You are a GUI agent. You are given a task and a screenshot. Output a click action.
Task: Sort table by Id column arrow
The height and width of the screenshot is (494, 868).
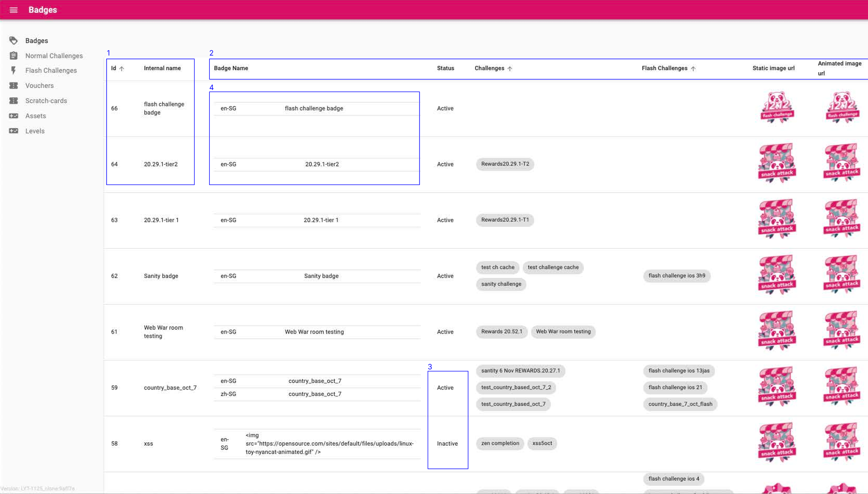coord(122,68)
